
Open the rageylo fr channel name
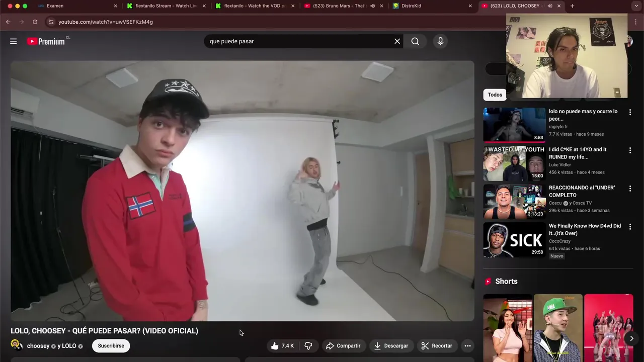pos(558,127)
